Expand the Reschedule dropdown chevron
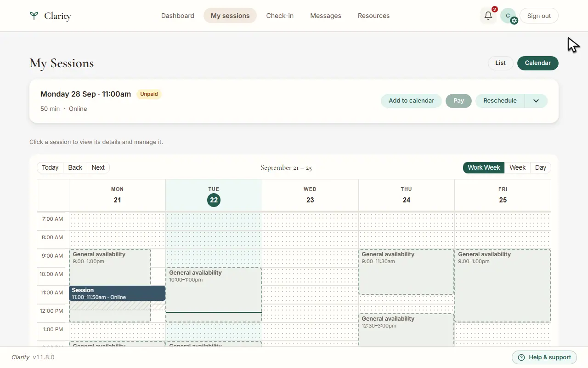The width and height of the screenshot is (588, 368). tap(536, 101)
